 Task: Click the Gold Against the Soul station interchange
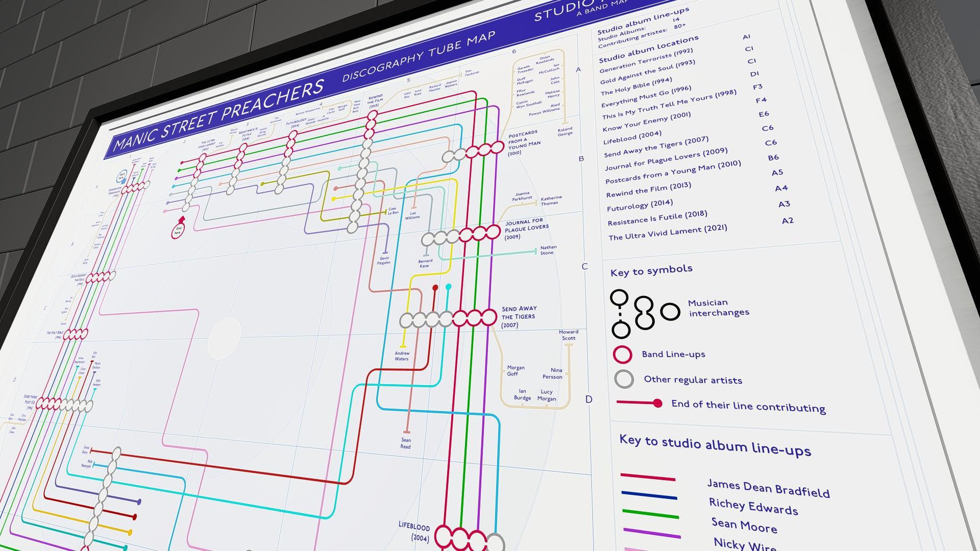click(101, 277)
